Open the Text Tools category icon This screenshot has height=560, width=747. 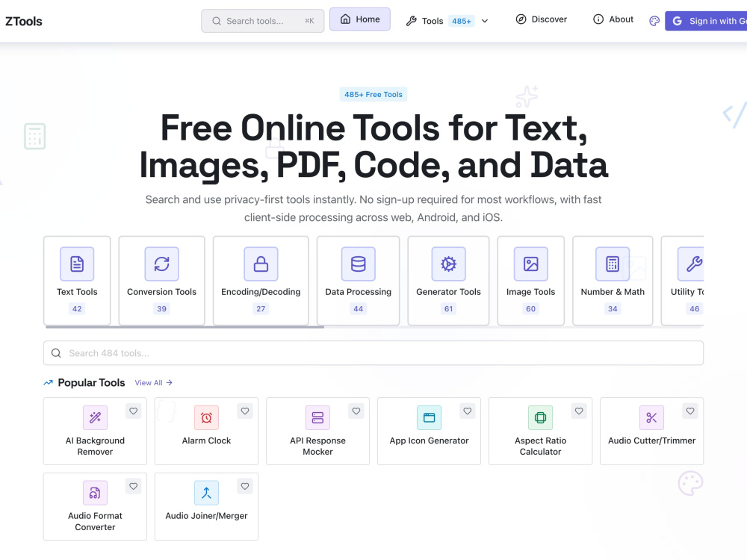(77, 264)
